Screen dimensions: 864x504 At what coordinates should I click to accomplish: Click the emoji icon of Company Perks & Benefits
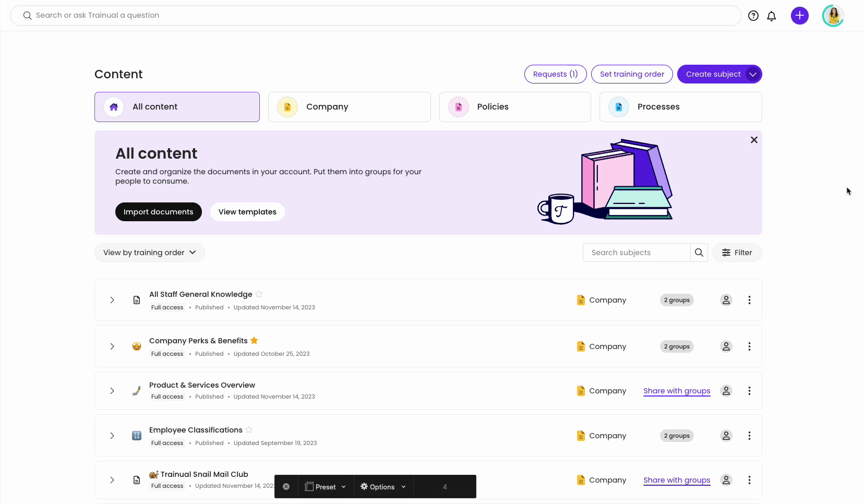pos(137,346)
